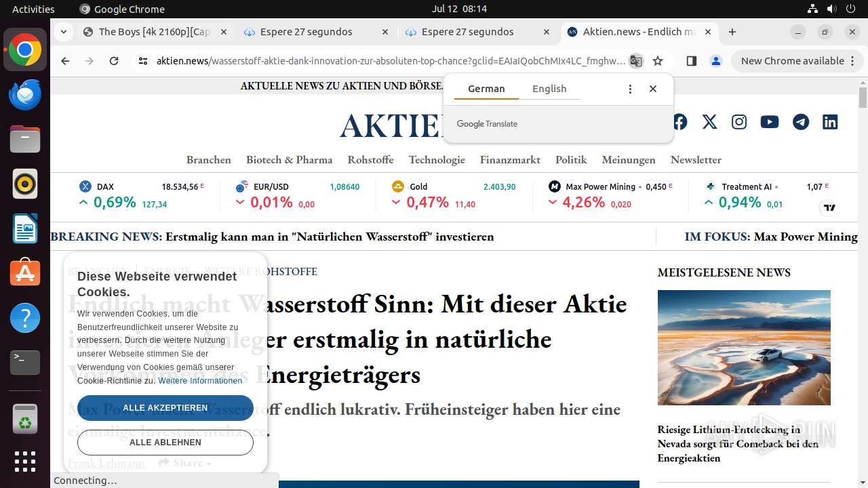Viewport: 868px width, 488px height.
Task: Click the page vertical scrollbar thumb
Action: click(863, 98)
